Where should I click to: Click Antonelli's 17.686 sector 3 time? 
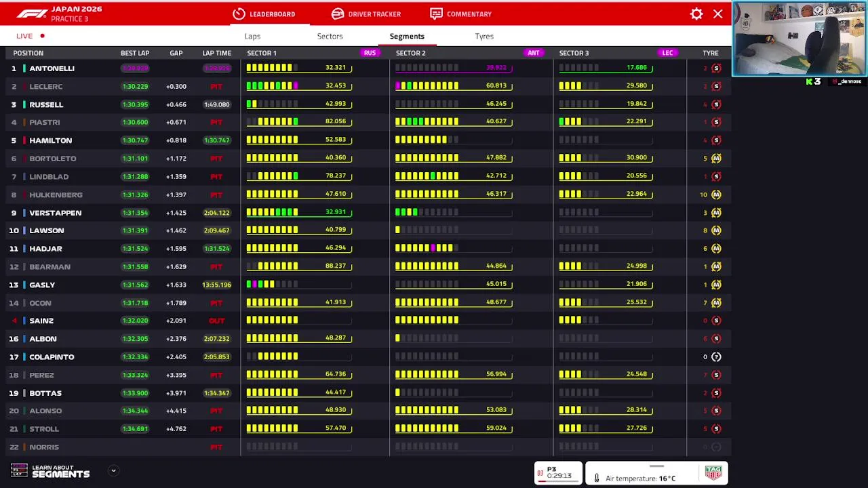click(637, 68)
